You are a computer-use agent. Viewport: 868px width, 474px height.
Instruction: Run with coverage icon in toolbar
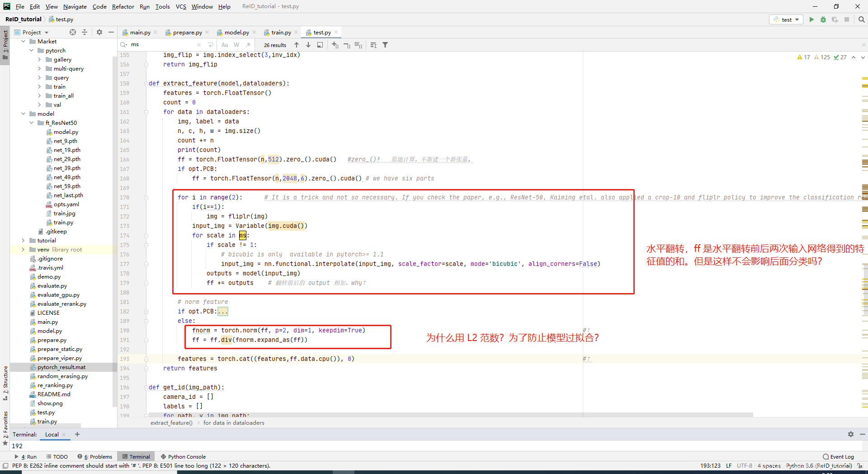[835, 19]
